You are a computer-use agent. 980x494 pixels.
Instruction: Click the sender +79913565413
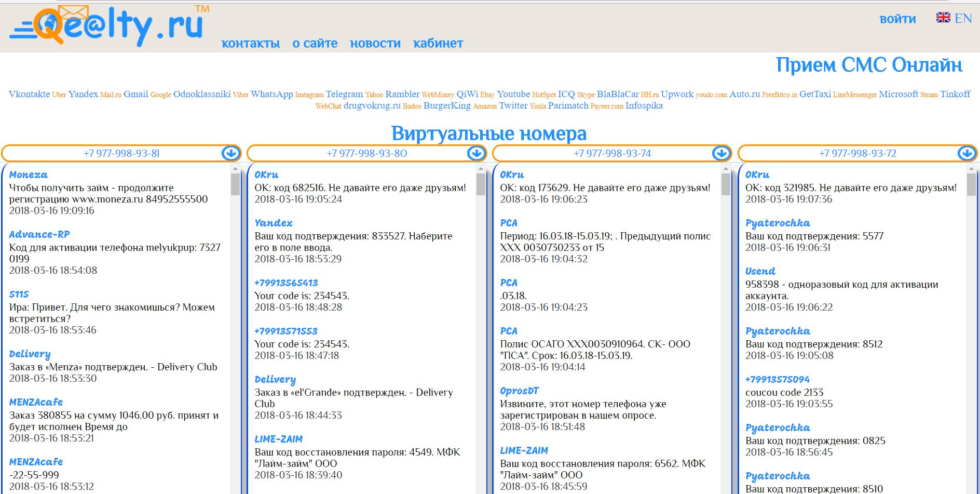pos(286,283)
